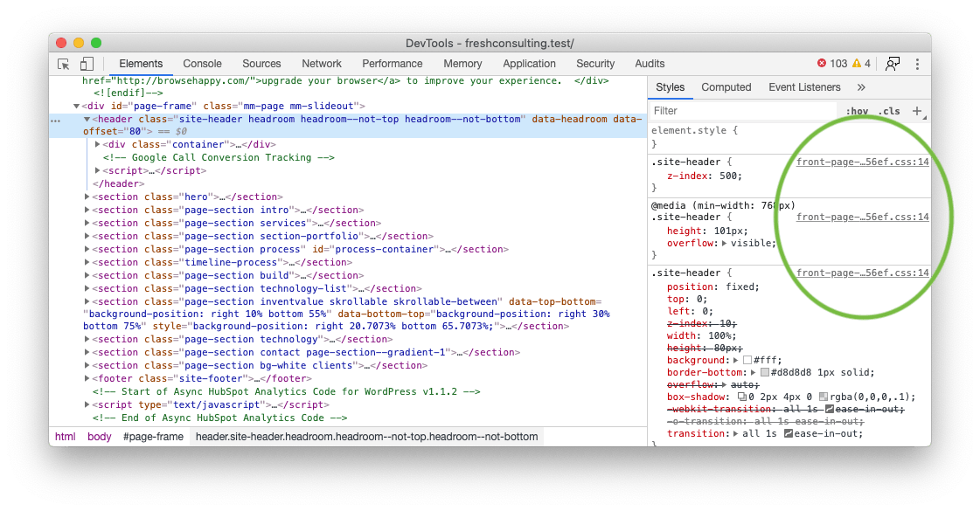The height and width of the screenshot is (511, 980).
Task: Open the feedback person icon
Action: click(x=893, y=64)
